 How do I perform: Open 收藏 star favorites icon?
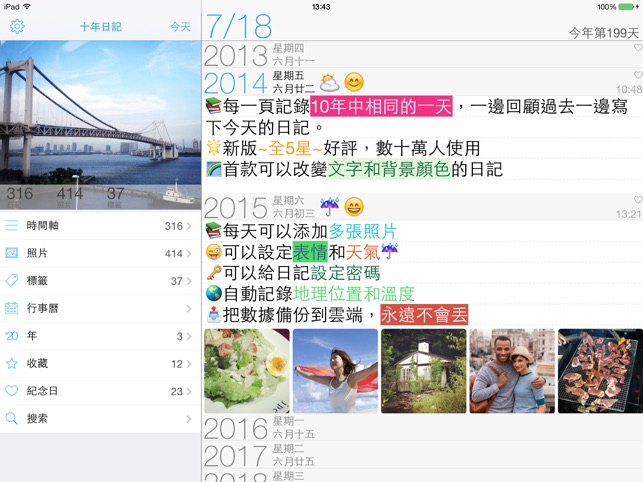(x=11, y=363)
